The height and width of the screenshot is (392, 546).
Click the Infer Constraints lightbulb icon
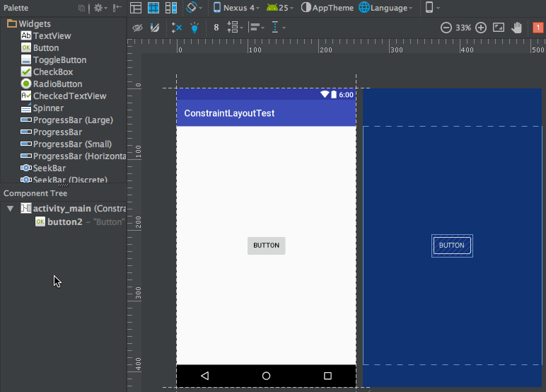pos(195,28)
